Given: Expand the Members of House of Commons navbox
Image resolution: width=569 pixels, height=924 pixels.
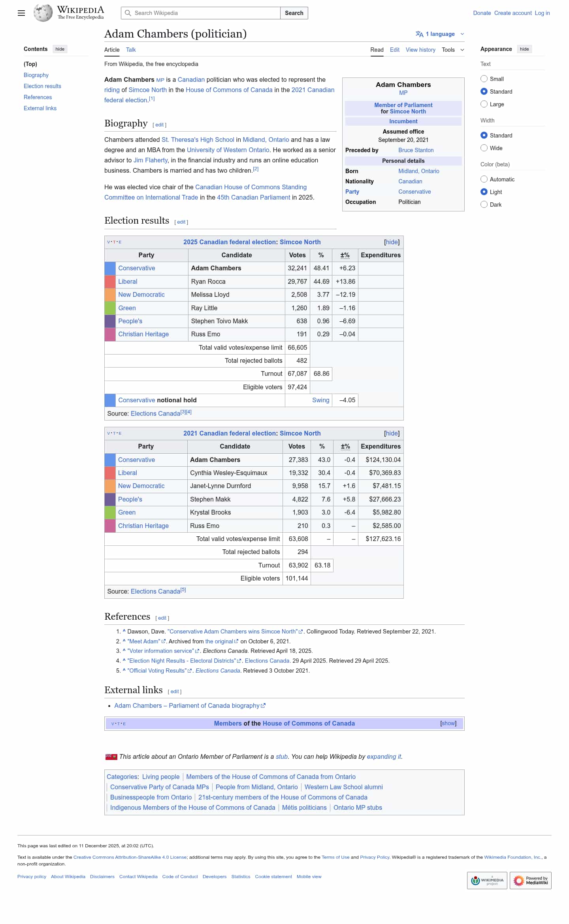Looking at the screenshot, I should click(x=448, y=723).
